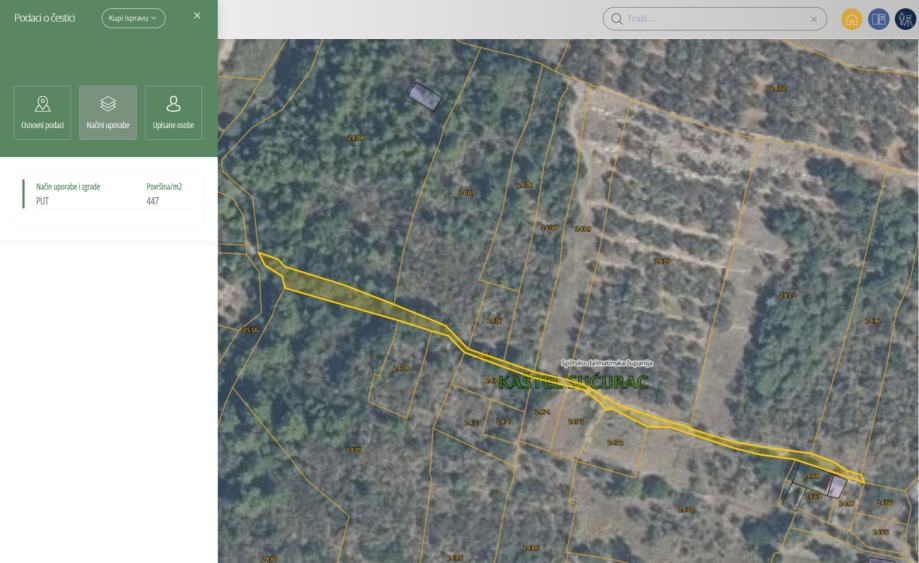Click the Podaci o čestici panel title
Image resolution: width=919 pixels, height=563 pixels.
click(45, 18)
